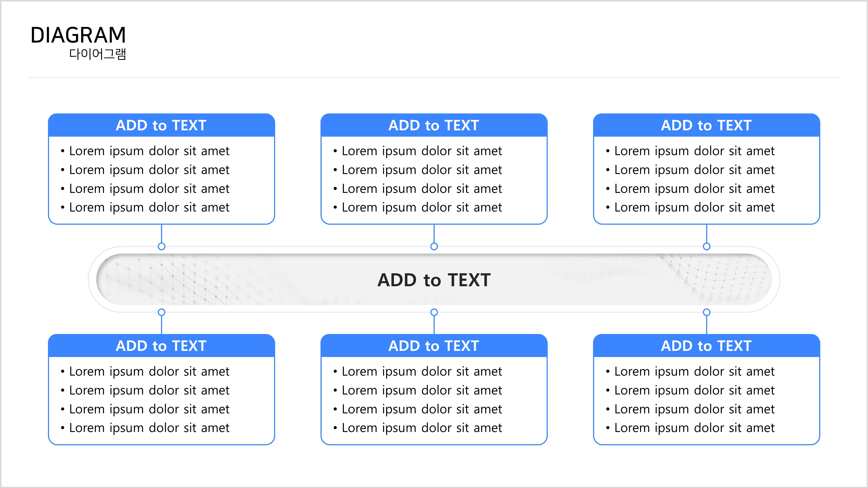
Task: Click the connector circle above the bottom-middle box
Action: [434, 312]
